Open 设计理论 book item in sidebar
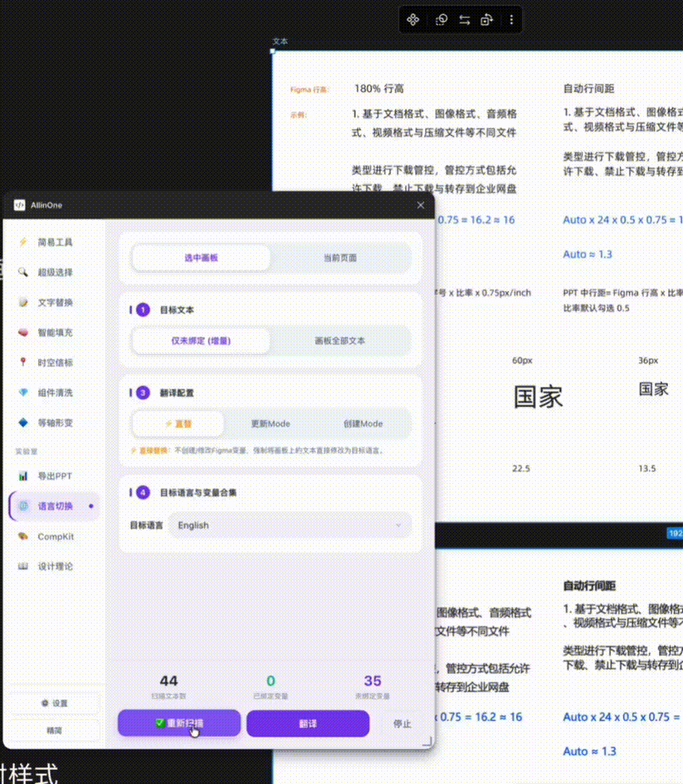Image resolution: width=683 pixels, height=784 pixels. click(x=54, y=566)
